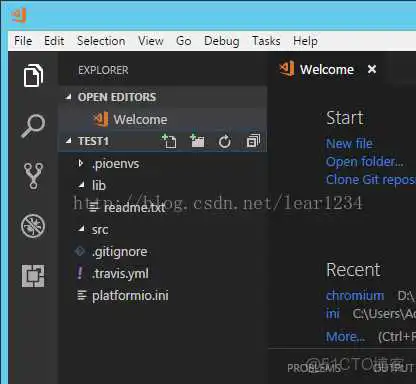The height and width of the screenshot is (384, 416).
Task: Open the Edit menu
Action: 54,41
